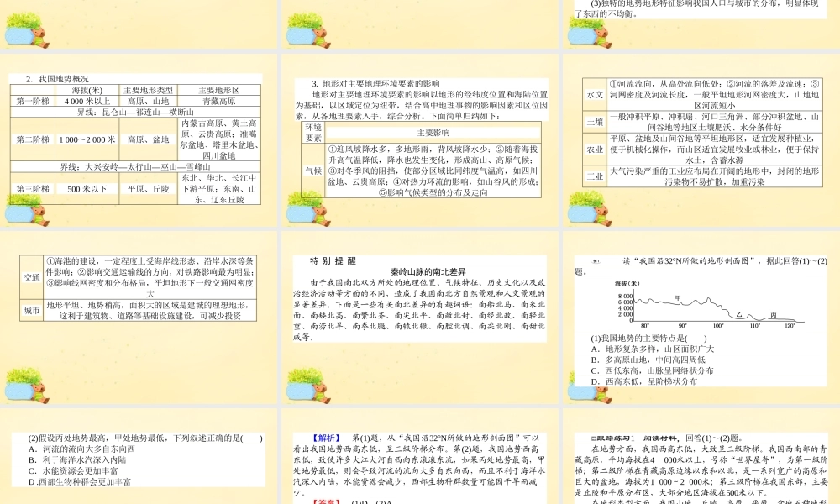Select the 城市 row label
This screenshot has height=504, width=840.
(x=32, y=310)
